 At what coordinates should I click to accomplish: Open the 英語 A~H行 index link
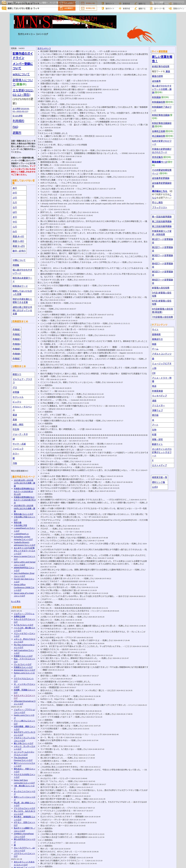point(19,237)
